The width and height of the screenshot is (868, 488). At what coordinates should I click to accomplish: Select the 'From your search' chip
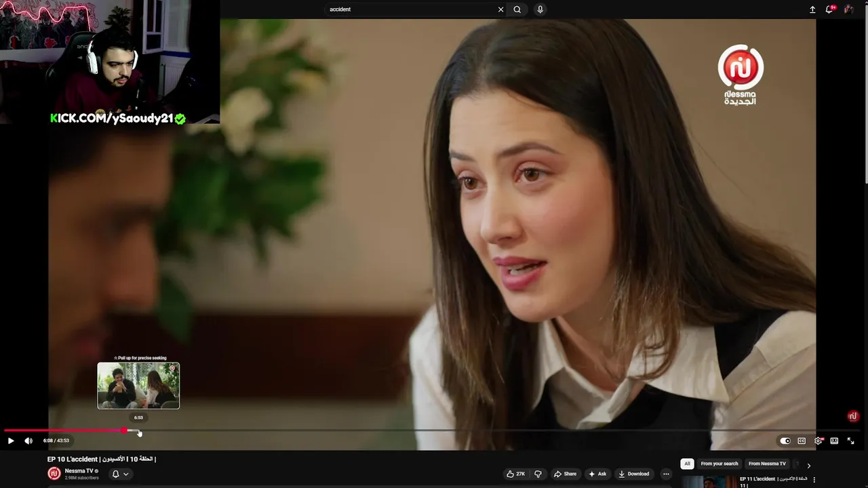(719, 464)
